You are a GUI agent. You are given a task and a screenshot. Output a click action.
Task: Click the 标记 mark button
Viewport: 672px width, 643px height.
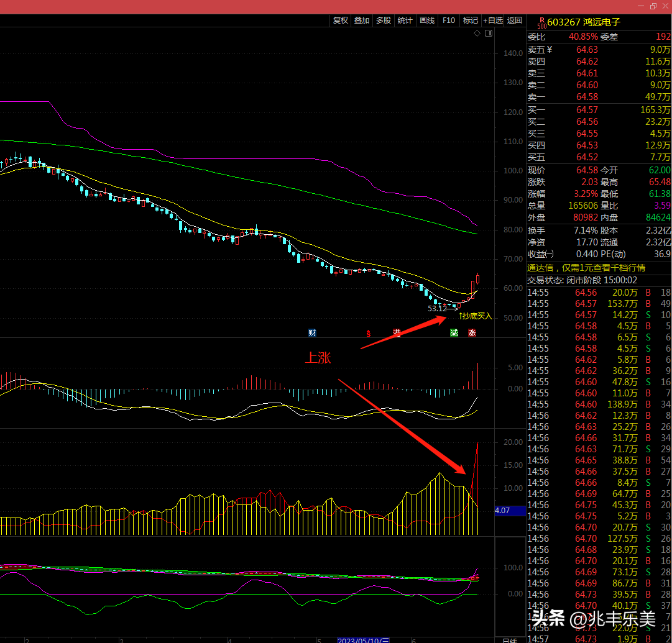click(470, 21)
